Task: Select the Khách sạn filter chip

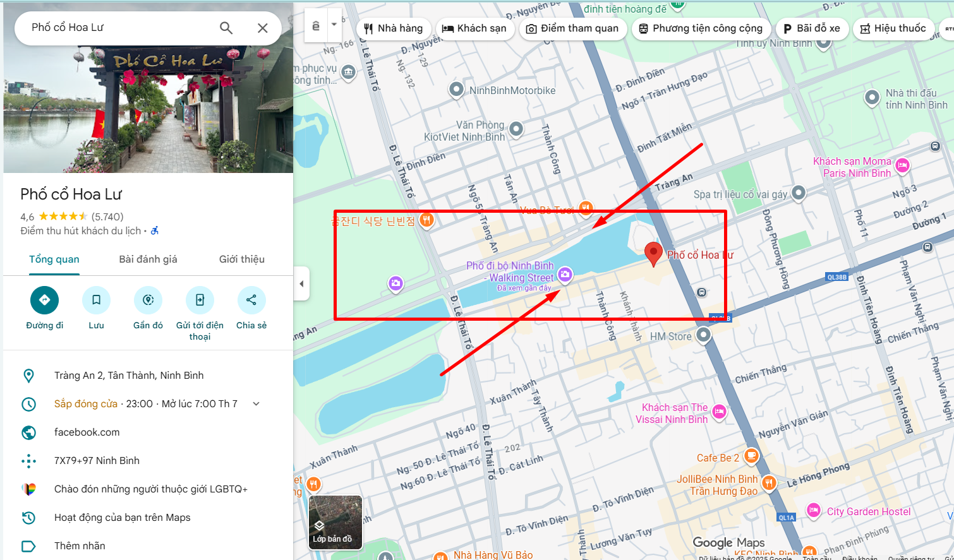Action: click(x=474, y=28)
